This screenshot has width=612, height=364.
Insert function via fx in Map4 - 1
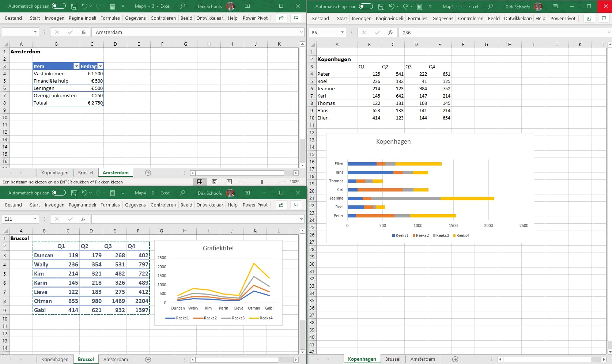390,33
